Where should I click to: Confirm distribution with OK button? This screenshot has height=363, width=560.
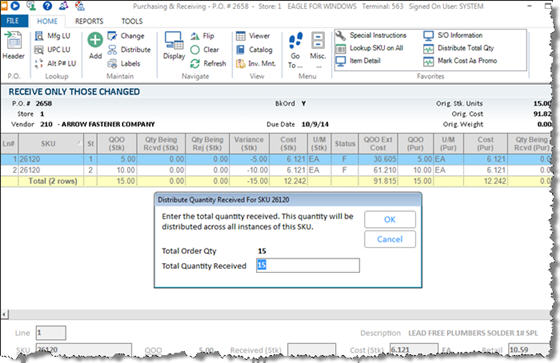tap(390, 219)
